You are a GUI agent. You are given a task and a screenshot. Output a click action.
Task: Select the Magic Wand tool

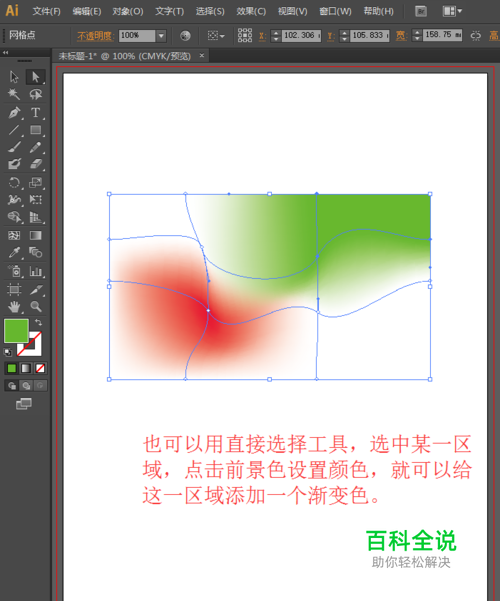tap(14, 94)
